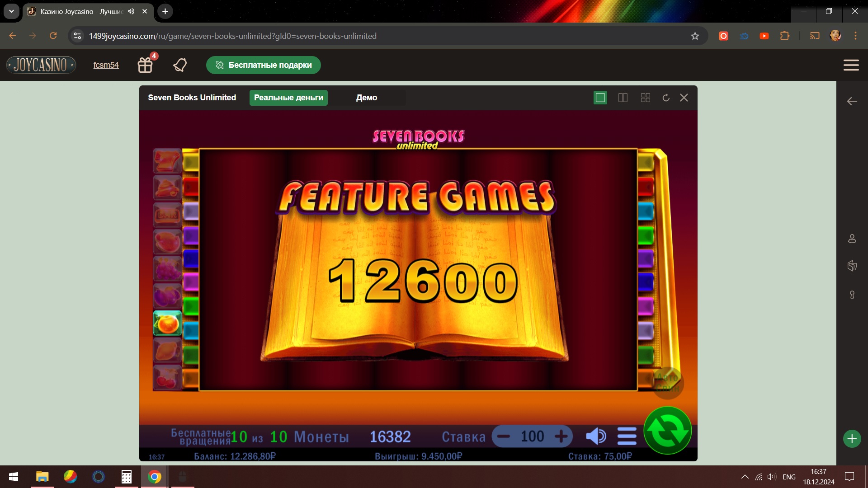Open user profile icon in sidebar

coord(852,239)
